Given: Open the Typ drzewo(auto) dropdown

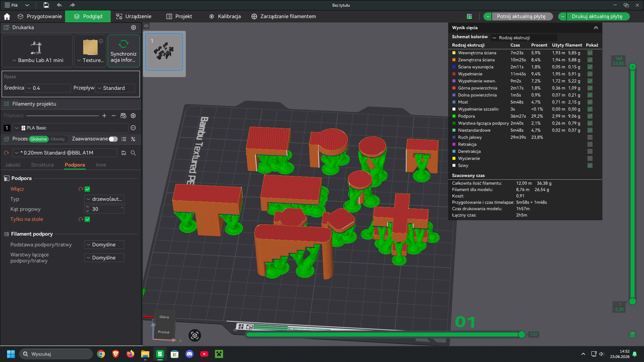Looking at the screenshot, I should (104, 199).
